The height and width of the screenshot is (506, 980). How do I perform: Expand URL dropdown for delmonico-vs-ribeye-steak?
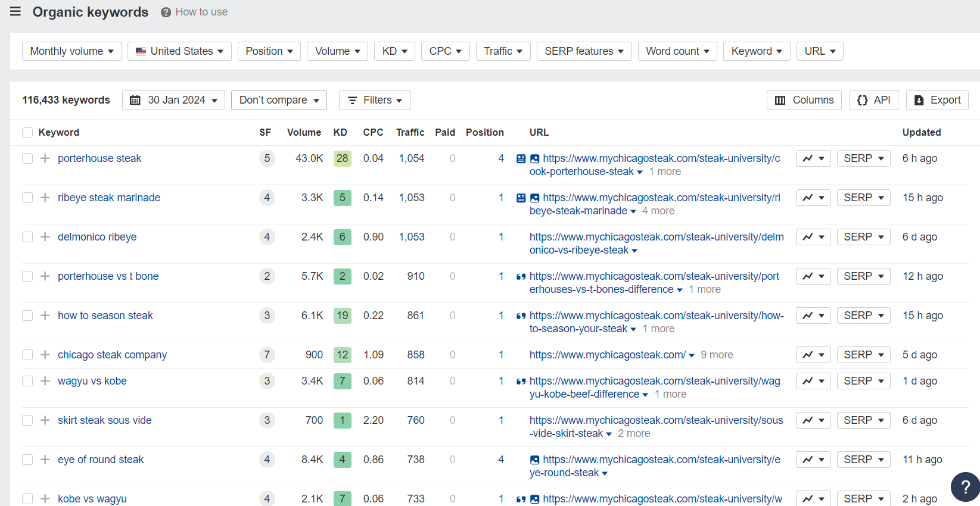tap(634, 251)
